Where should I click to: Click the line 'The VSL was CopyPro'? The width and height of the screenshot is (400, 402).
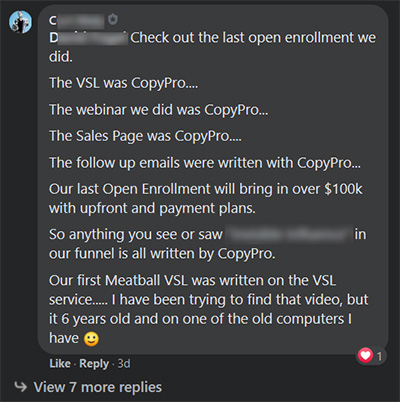click(x=124, y=83)
